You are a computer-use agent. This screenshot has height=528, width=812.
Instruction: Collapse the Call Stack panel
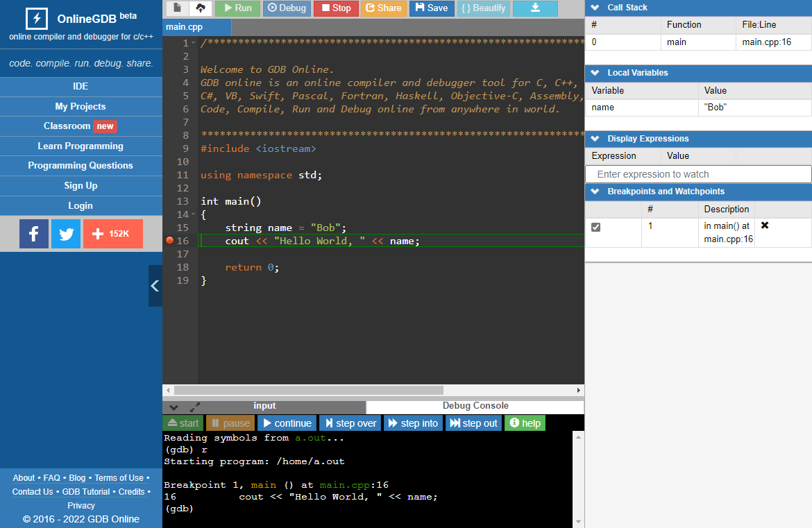coord(595,8)
